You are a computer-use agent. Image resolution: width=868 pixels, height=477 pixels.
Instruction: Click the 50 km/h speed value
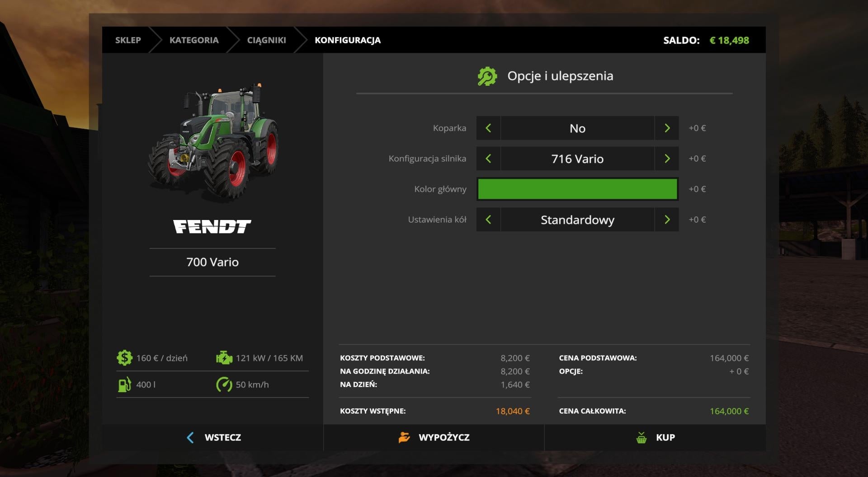pos(252,385)
